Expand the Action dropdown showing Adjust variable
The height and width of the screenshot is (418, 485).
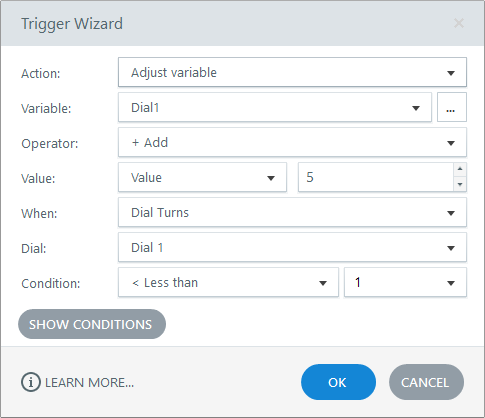click(292, 72)
